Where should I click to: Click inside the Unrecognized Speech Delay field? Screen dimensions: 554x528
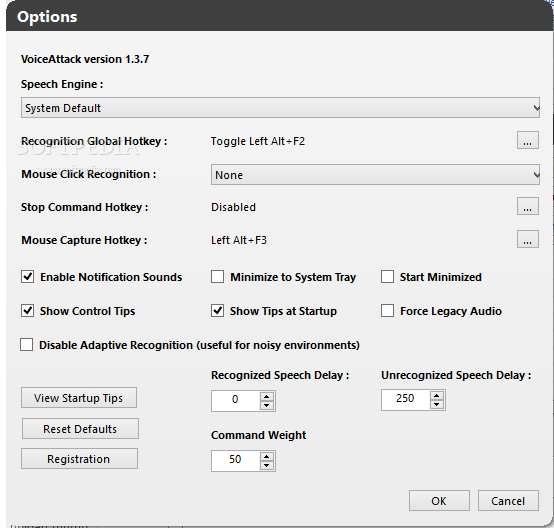pos(405,400)
